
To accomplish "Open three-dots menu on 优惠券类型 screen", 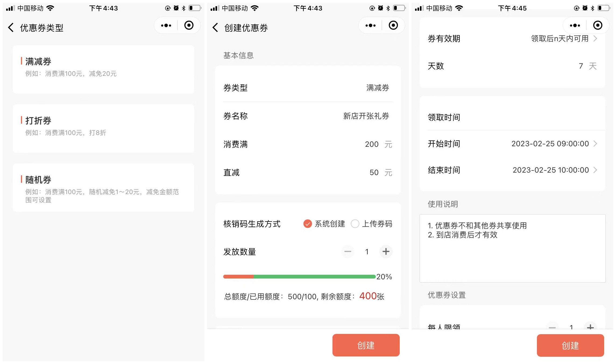I will point(166,26).
